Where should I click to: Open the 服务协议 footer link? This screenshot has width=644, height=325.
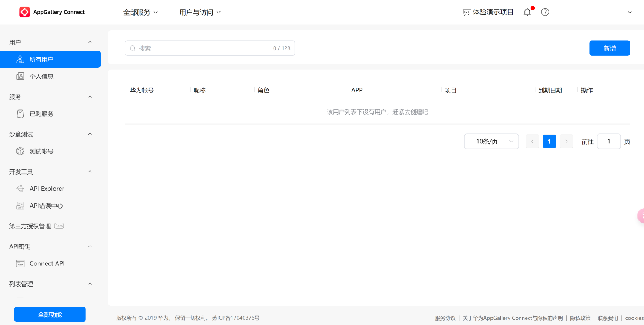click(445, 318)
